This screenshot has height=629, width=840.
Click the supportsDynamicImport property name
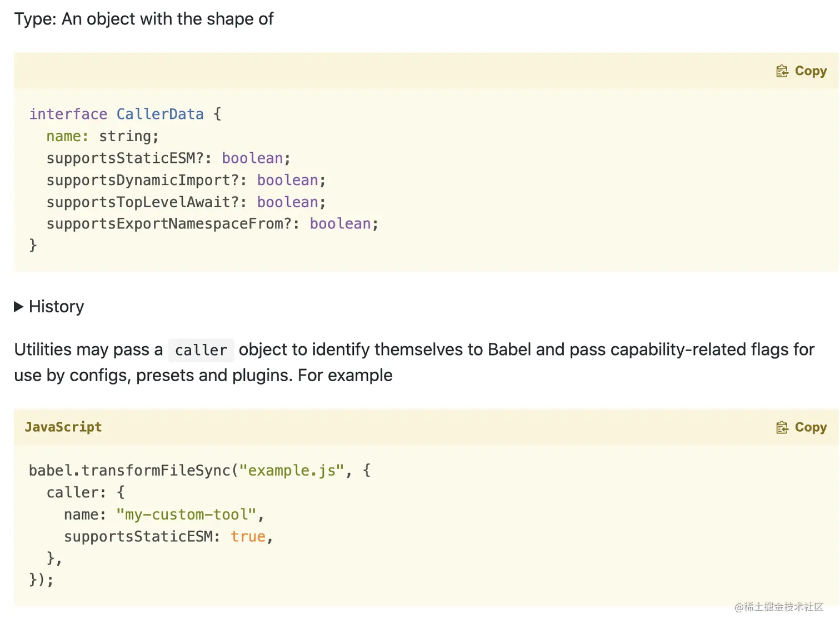tap(138, 181)
